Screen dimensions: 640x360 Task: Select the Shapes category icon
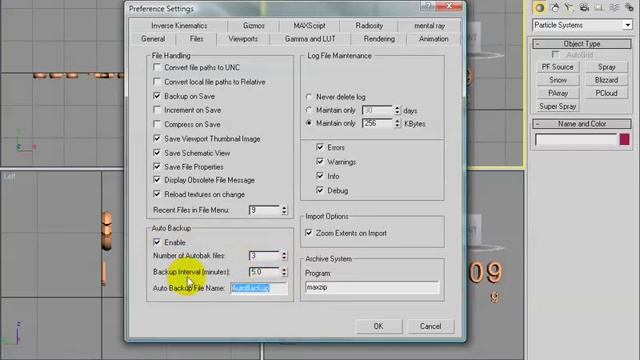click(x=555, y=8)
